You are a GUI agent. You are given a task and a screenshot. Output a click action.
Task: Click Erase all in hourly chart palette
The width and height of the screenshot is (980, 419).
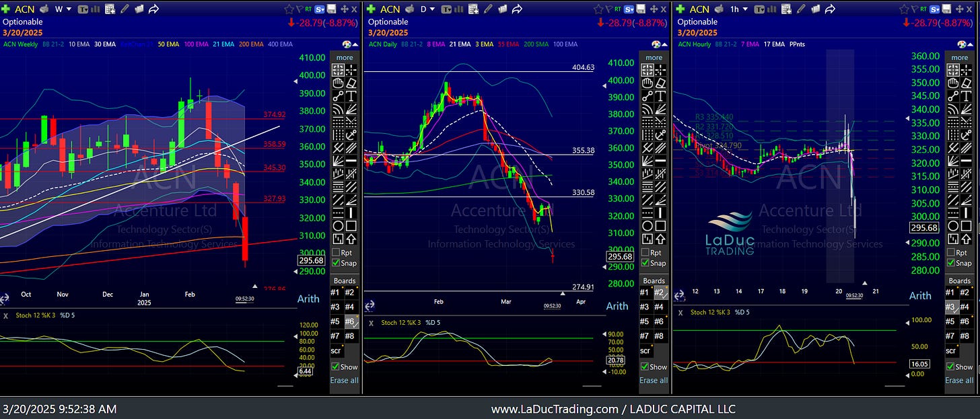(959, 380)
